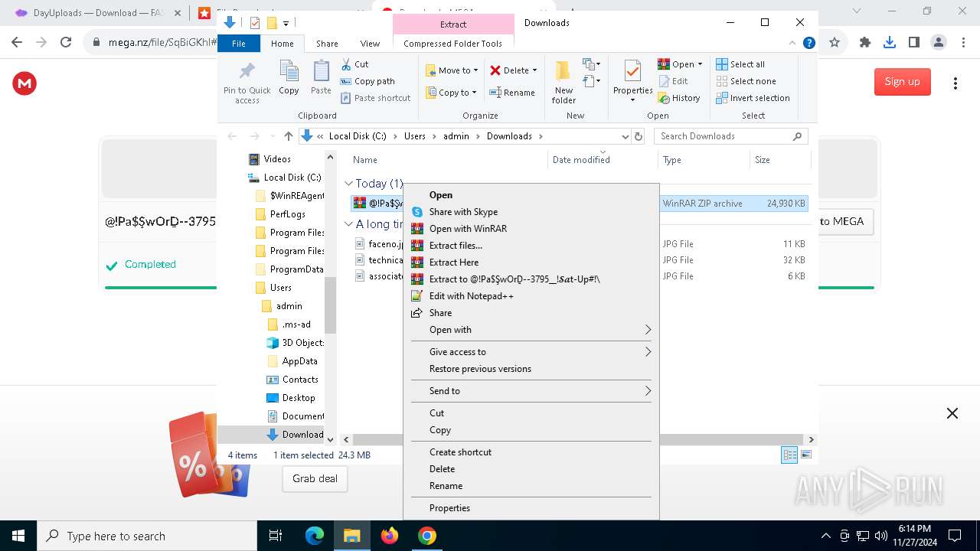This screenshot has height=551, width=980.
Task: Click the MEGA logo icon
Action: pos(24,83)
